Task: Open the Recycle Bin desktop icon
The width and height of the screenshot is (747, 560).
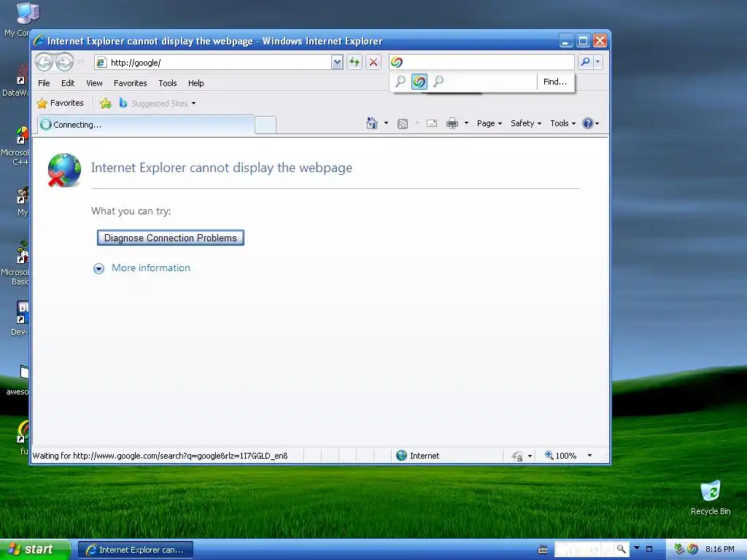Action: (711, 498)
